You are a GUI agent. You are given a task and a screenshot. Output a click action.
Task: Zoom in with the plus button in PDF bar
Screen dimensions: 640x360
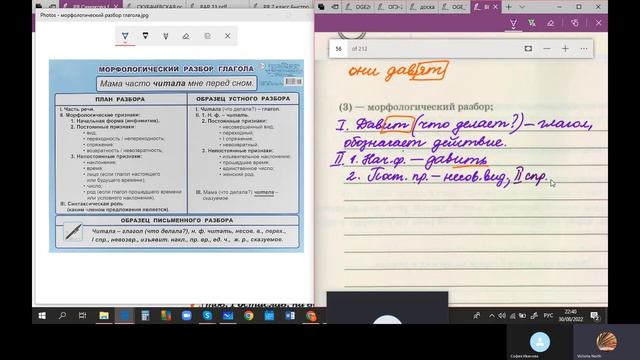pyautogui.click(x=565, y=49)
